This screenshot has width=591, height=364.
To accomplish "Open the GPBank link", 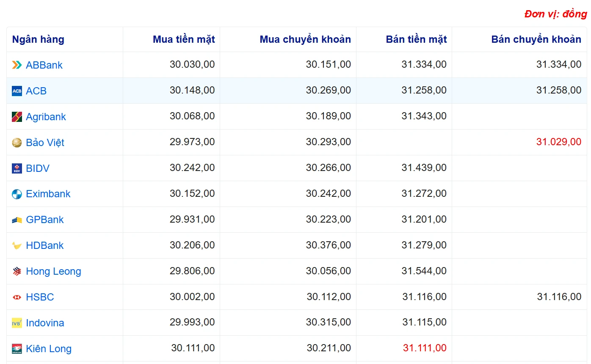I will pos(44,220).
